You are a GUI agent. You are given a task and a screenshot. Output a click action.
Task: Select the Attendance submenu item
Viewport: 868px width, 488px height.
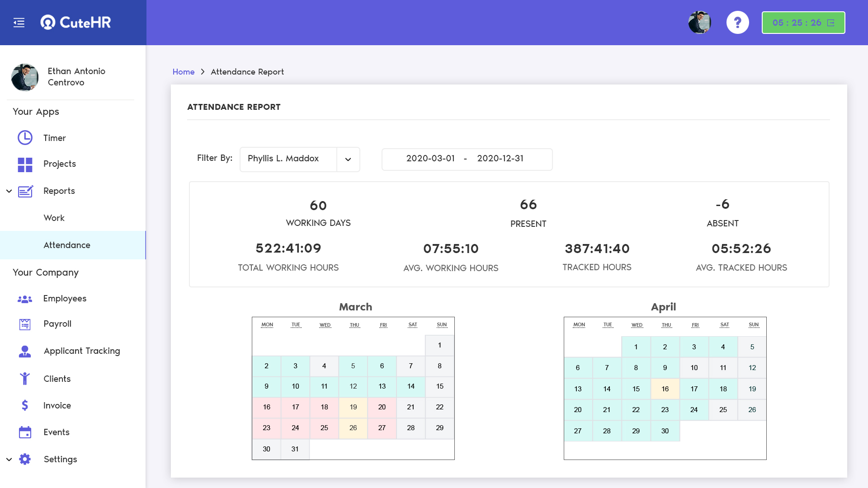tap(67, 245)
